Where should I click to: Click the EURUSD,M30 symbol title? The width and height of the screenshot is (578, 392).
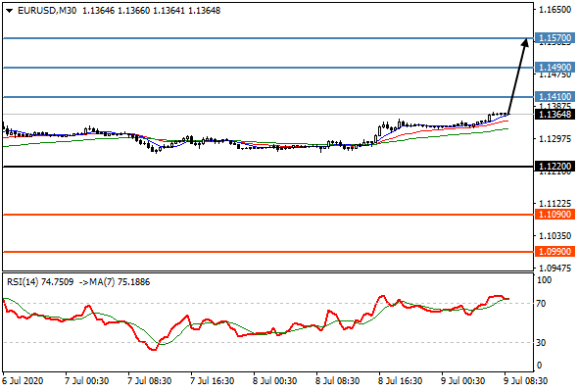(47, 11)
